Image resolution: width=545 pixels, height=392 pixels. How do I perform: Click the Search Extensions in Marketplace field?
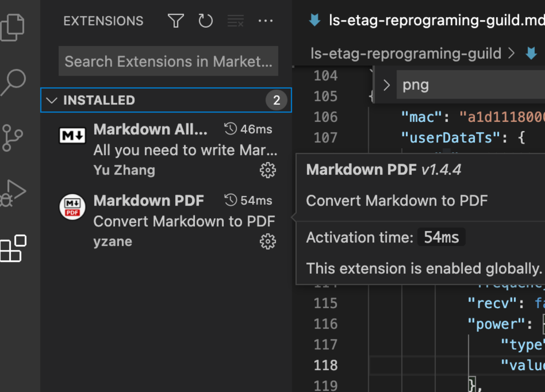168,61
